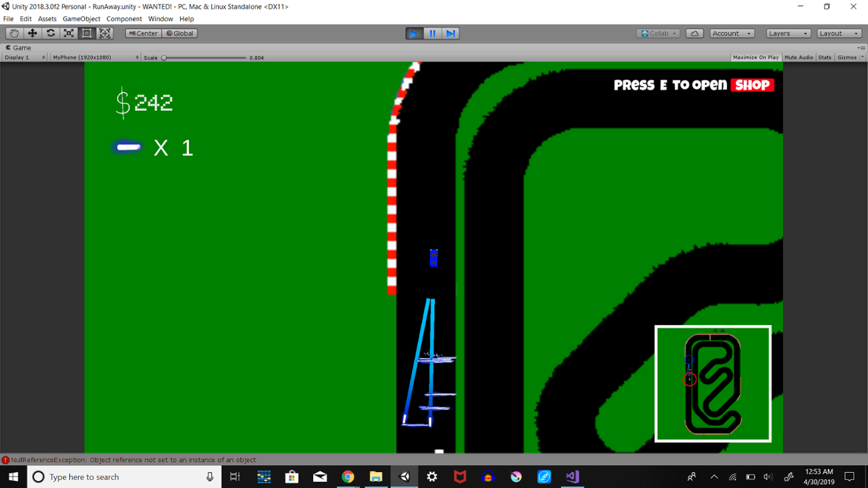
Task: Open the GameObject menu
Action: (x=81, y=19)
